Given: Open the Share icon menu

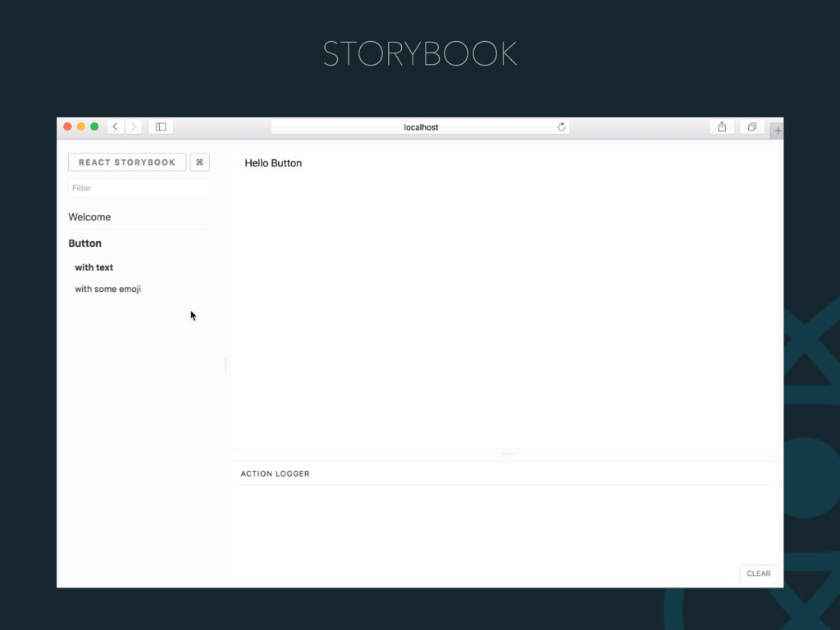Looking at the screenshot, I should pyautogui.click(x=722, y=127).
